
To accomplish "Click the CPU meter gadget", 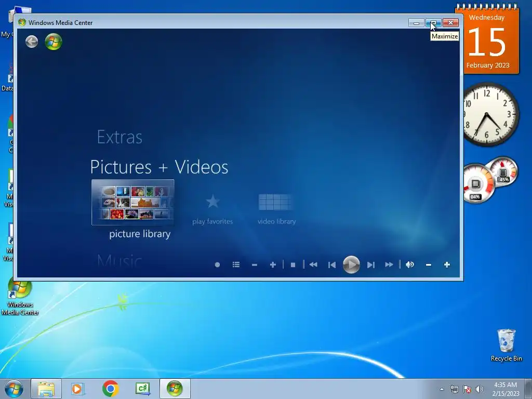I will point(490,180).
